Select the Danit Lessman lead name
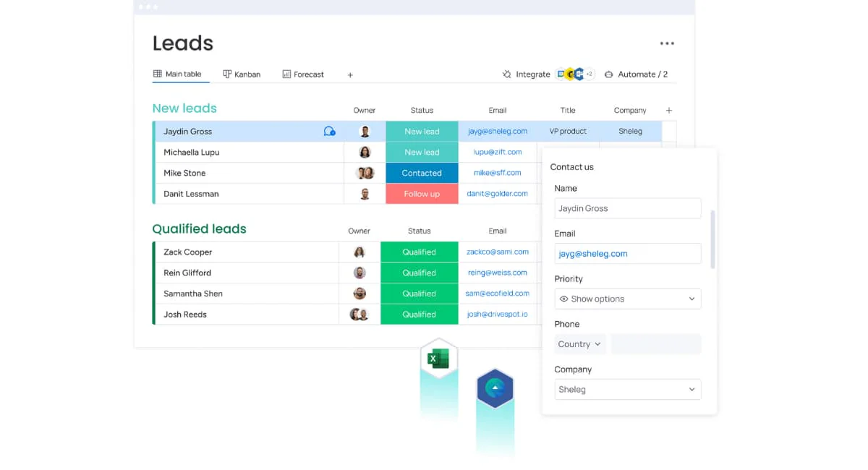Screen dimensions: 868x470 click(191, 194)
